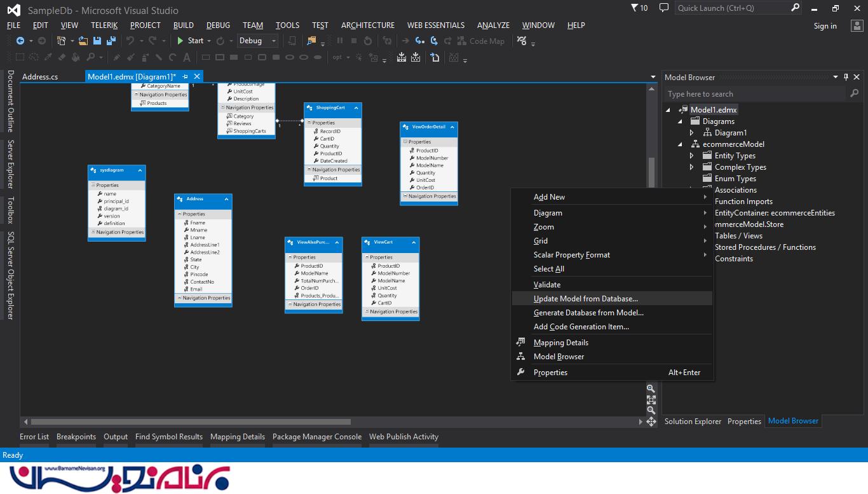Click the Zoom to Fit diagram icon

[651, 399]
